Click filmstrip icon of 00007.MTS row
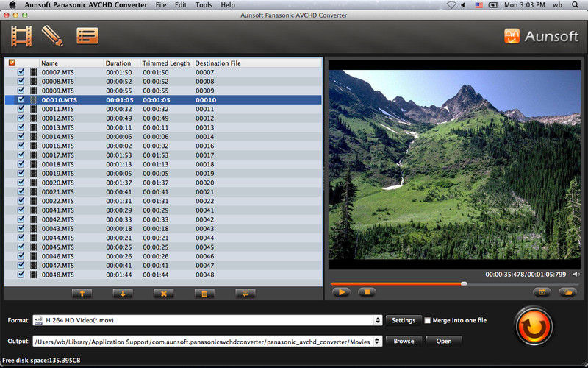 (33, 72)
